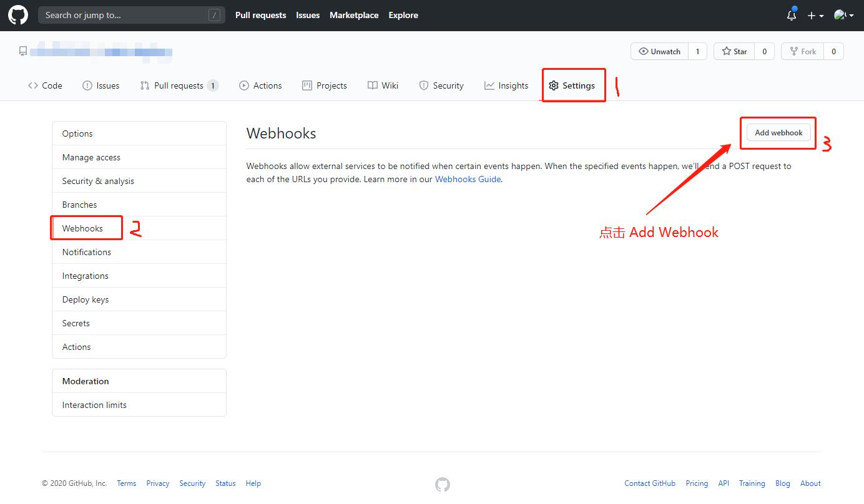The height and width of the screenshot is (504, 864).
Task: Open the Terms footer link
Action: (x=126, y=483)
